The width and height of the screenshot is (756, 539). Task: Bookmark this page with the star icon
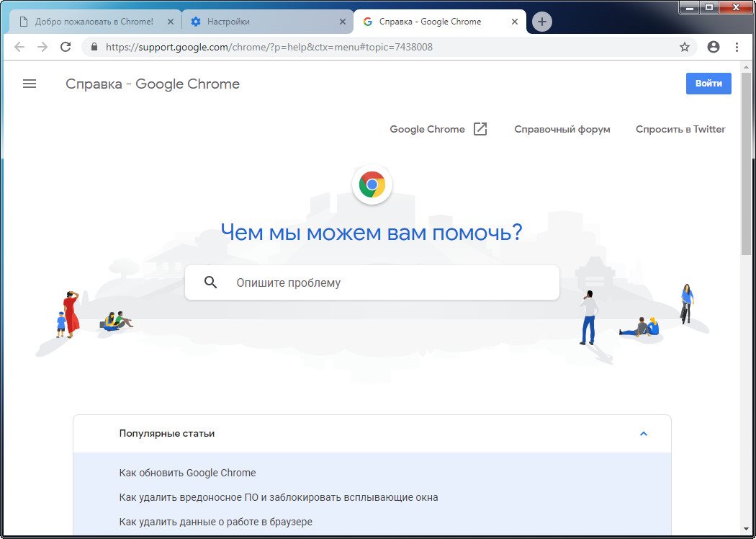(x=685, y=47)
